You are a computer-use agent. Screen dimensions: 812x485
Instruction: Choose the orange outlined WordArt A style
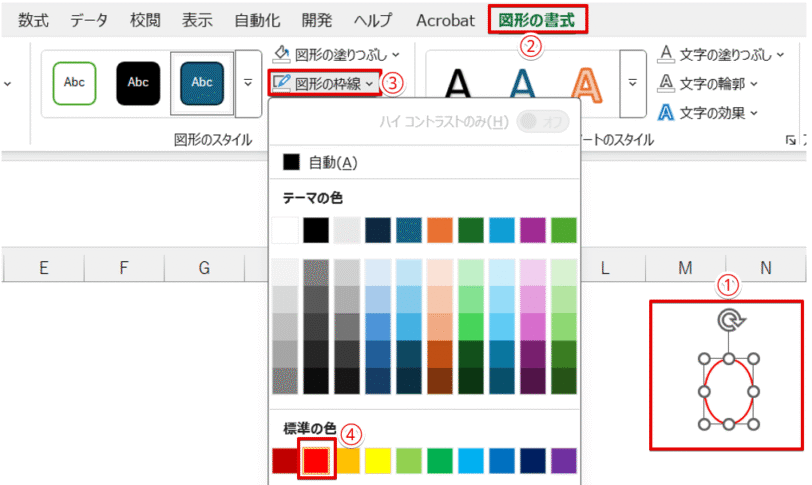click(586, 83)
